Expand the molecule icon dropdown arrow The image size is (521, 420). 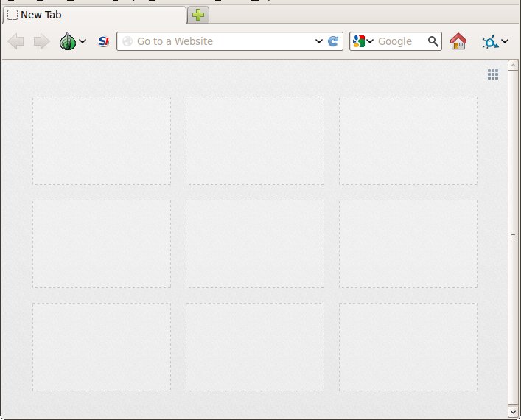pos(505,42)
